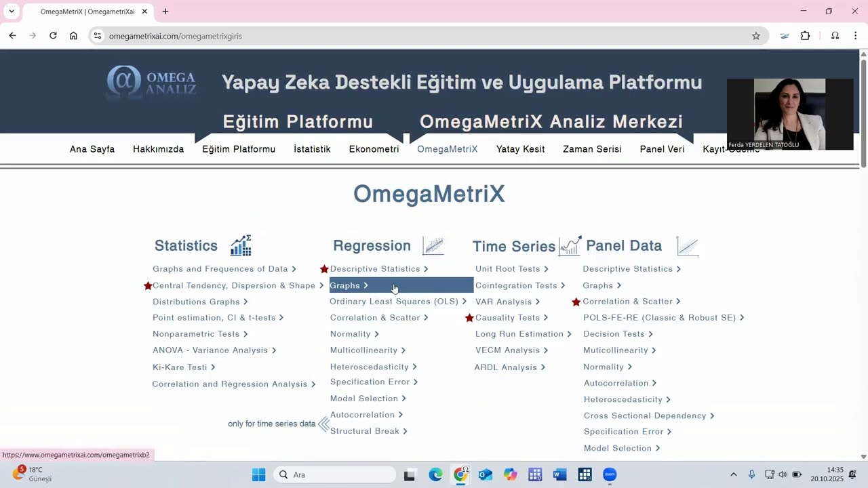The height and width of the screenshot is (488, 868).
Task: Open the Hakkımızda menu item
Action: pos(158,149)
